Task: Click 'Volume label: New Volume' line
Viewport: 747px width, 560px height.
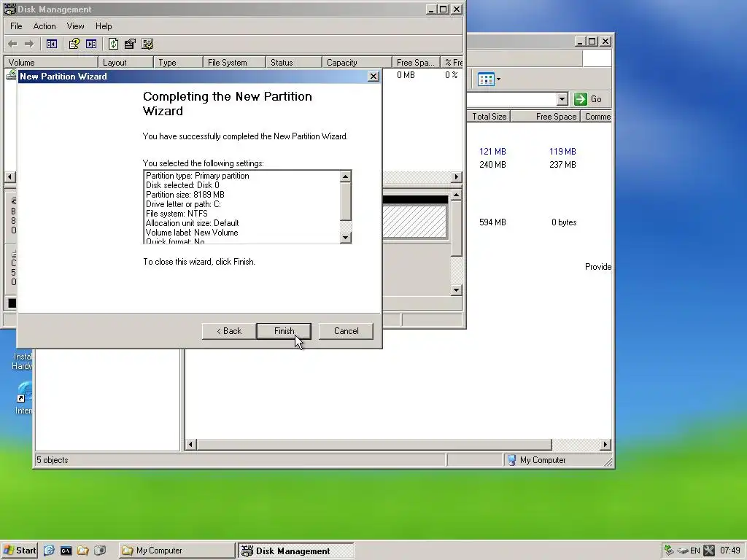Action: 192,233
